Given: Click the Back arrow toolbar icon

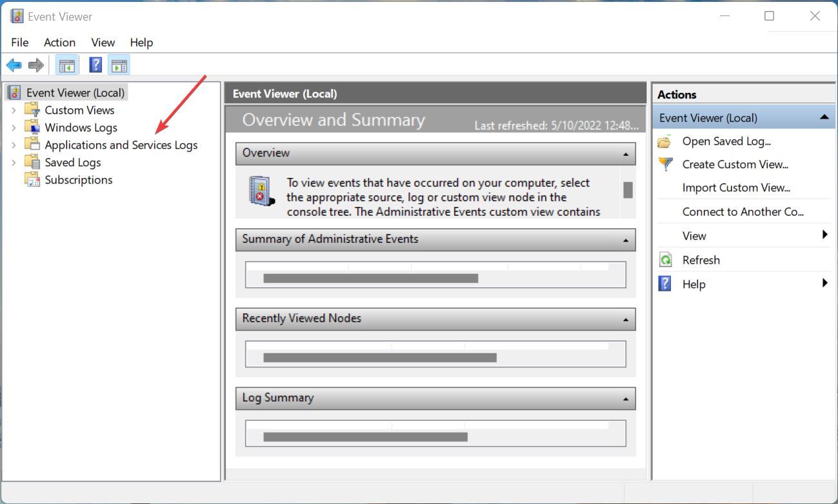Looking at the screenshot, I should tap(14, 65).
